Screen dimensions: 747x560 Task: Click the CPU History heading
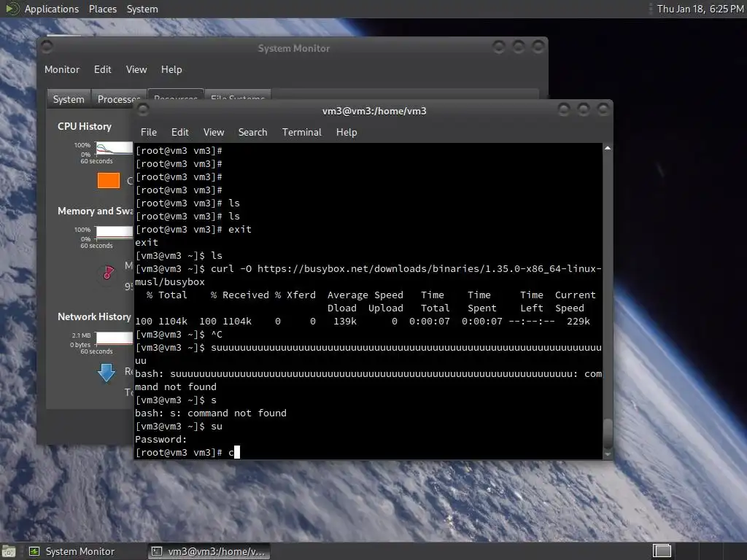(85, 127)
